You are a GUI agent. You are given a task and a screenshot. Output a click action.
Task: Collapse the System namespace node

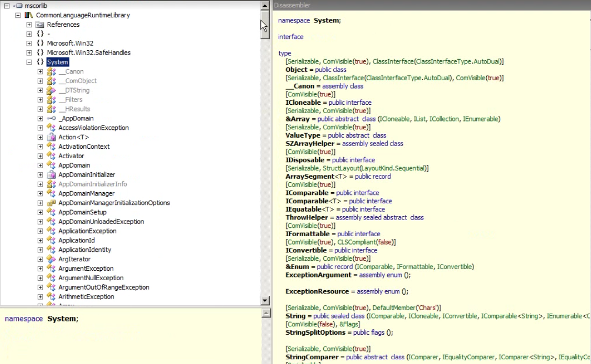point(29,62)
